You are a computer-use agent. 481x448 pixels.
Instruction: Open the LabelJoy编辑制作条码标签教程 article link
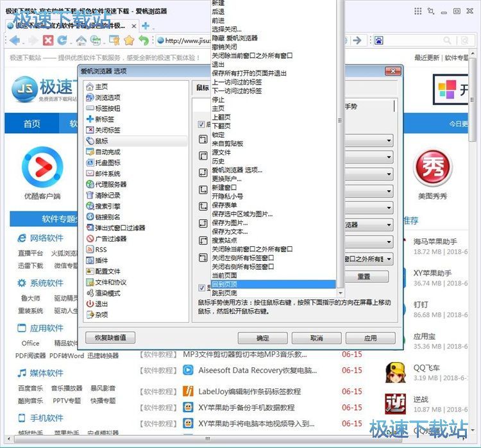coord(249,392)
